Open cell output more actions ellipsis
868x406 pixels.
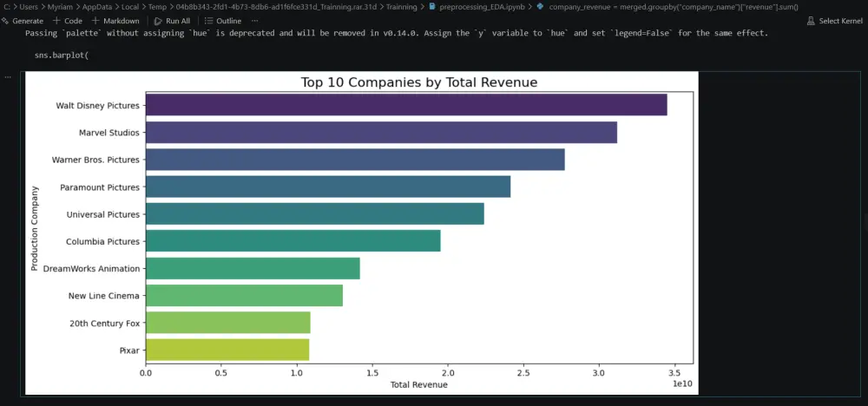8,77
